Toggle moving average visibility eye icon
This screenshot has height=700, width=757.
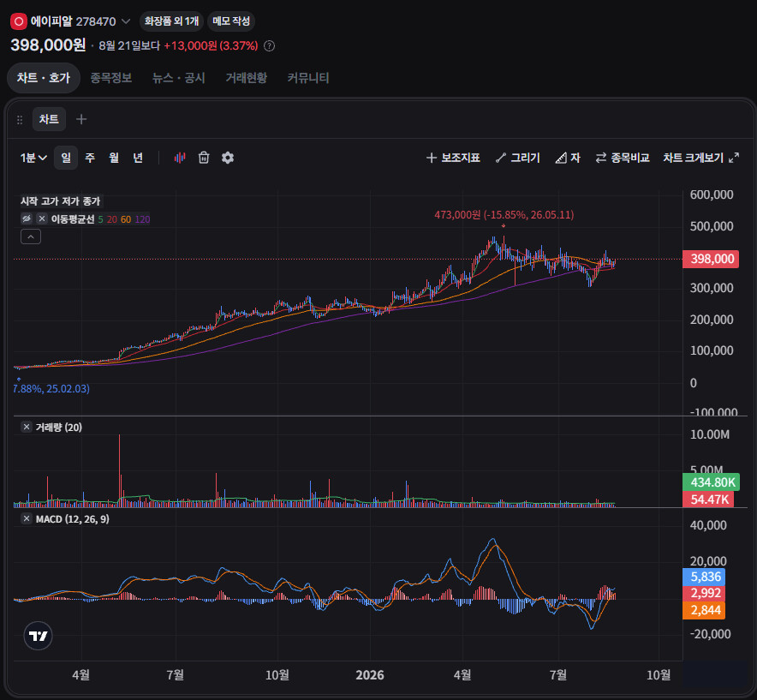click(x=27, y=218)
